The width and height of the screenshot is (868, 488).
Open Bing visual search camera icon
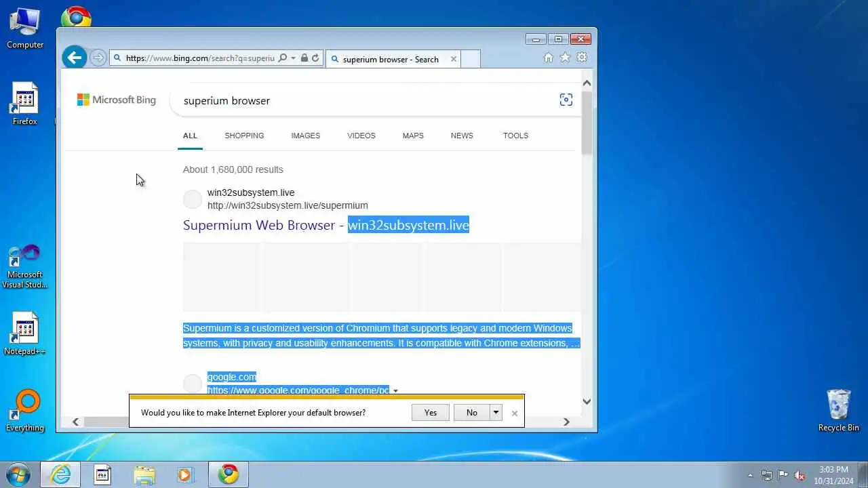[566, 100]
